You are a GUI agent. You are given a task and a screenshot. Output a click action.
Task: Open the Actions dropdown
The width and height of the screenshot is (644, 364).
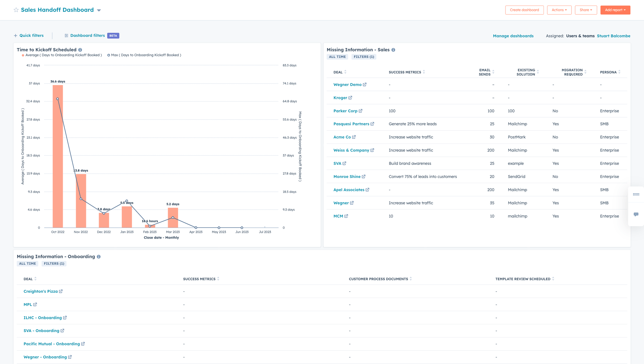[x=559, y=10]
